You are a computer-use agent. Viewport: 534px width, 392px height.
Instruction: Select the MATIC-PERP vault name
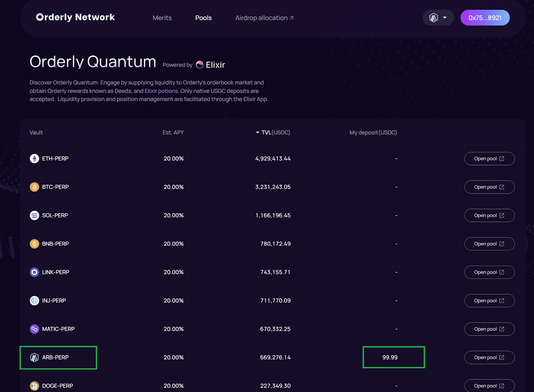[x=58, y=329]
